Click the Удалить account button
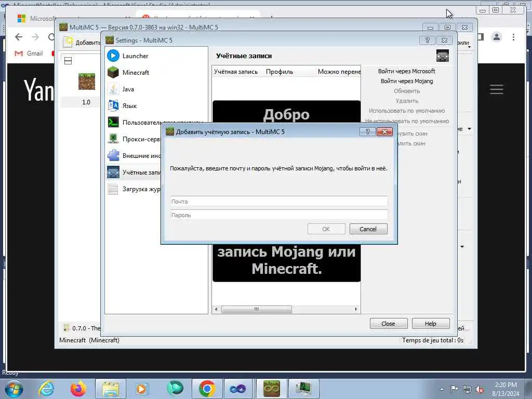This screenshot has height=399, width=532. (406, 101)
